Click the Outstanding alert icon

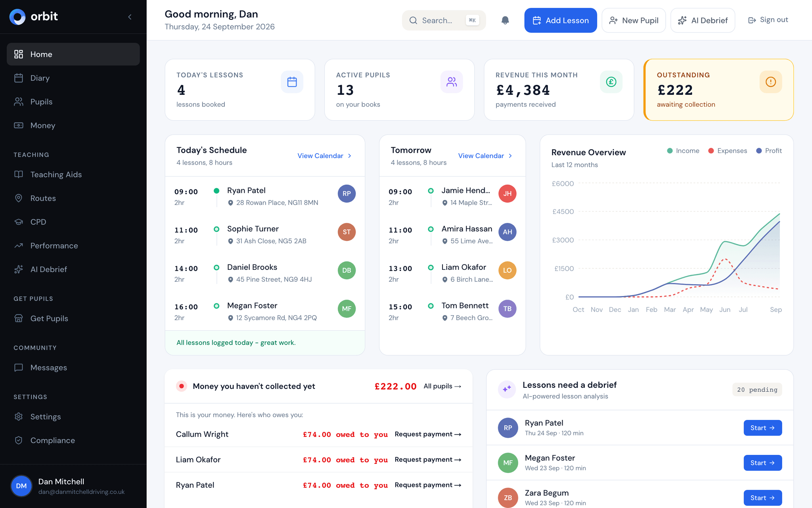pyautogui.click(x=770, y=82)
